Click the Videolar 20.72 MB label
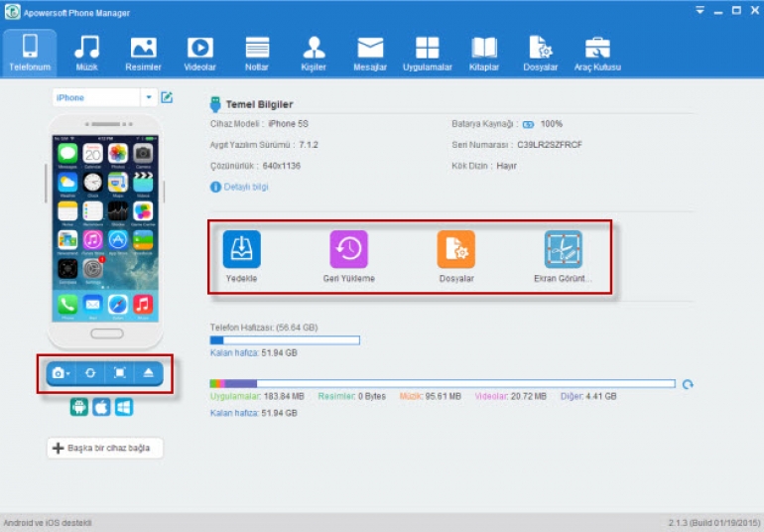This screenshot has width=764, height=532. click(511, 396)
